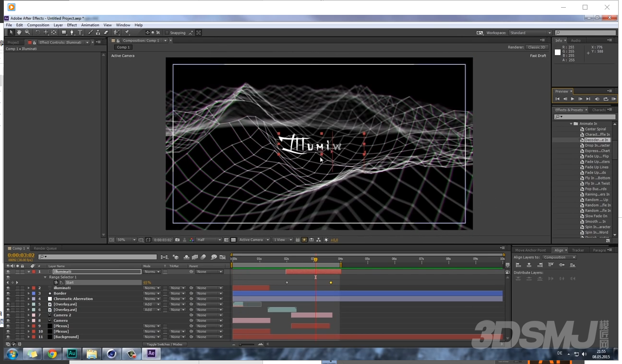Click the Windows Start button
This screenshot has width=622, height=364.
pyautogui.click(x=12, y=354)
